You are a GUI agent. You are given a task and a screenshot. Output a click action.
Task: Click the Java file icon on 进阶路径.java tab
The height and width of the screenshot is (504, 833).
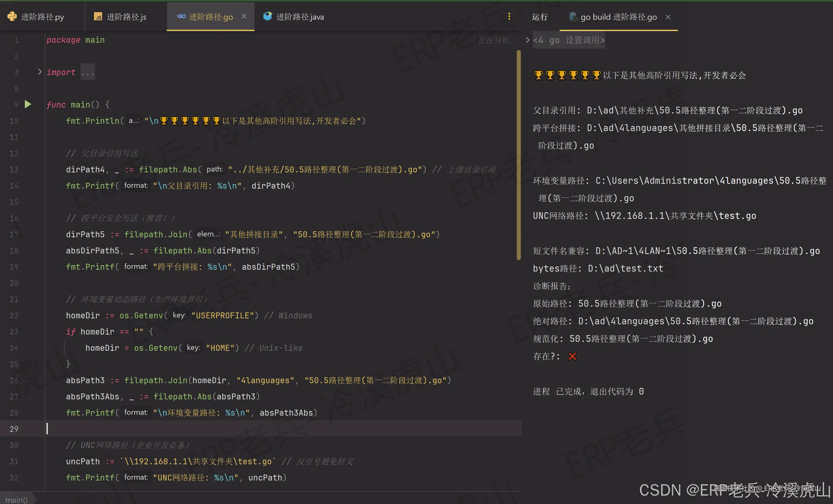click(x=267, y=16)
